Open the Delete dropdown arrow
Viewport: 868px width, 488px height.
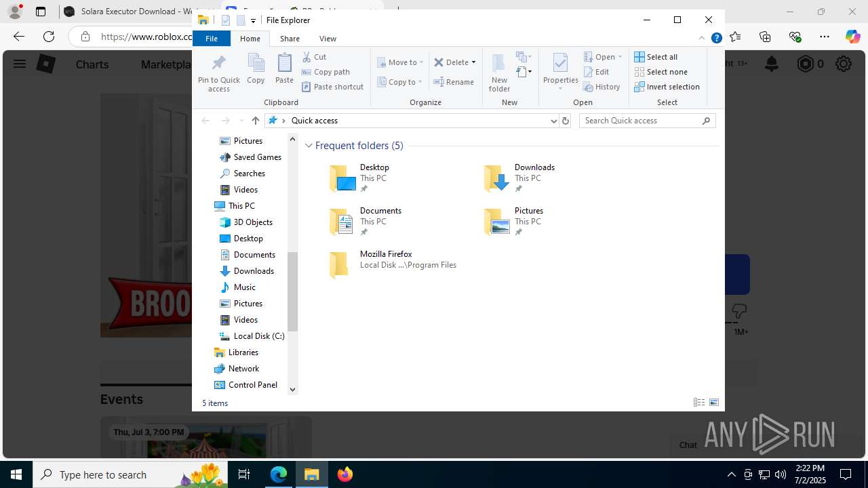(x=473, y=62)
